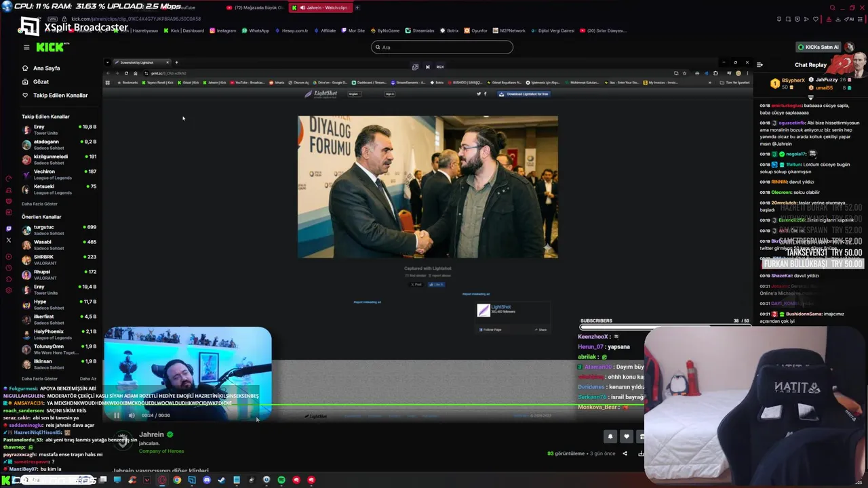This screenshot has height=488, width=868.
Task: Open the Streamlabs bookmark
Action: tap(420, 30)
